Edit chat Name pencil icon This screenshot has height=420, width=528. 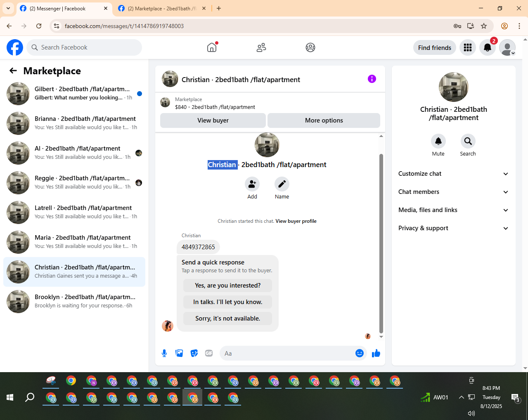click(x=282, y=184)
